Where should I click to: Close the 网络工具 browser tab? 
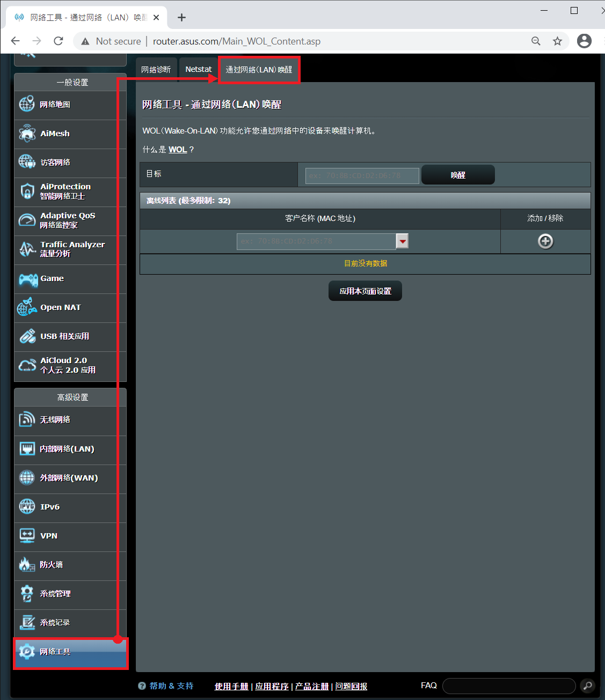156,18
